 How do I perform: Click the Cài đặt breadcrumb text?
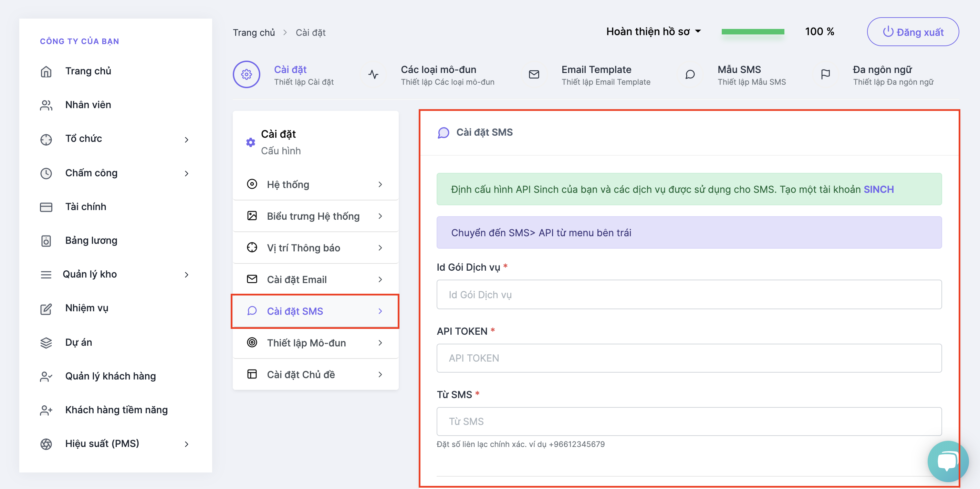click(311, 33)
